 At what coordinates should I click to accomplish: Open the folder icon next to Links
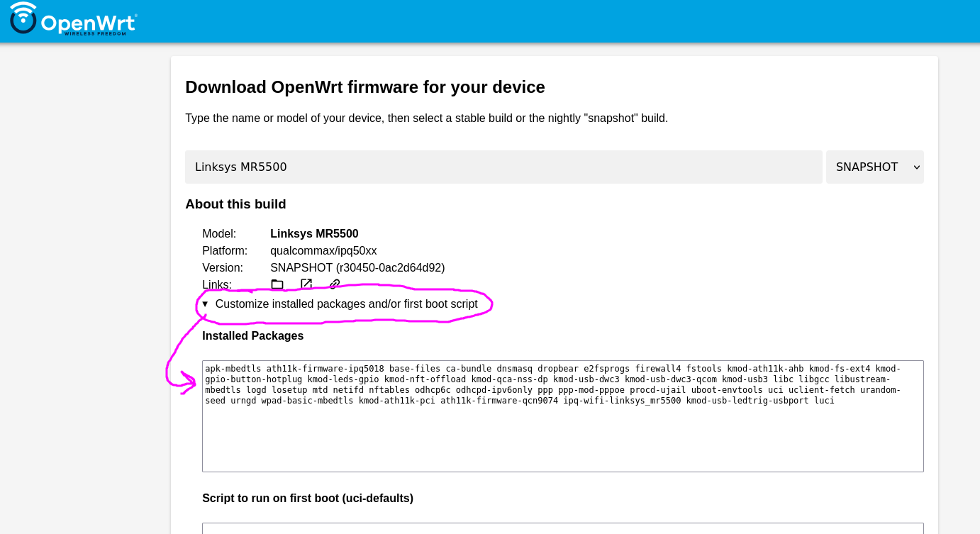click(277, 284)
